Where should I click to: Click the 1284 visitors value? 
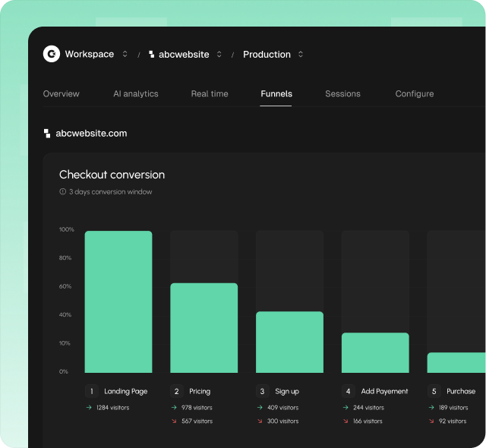[x=113, y=408]
